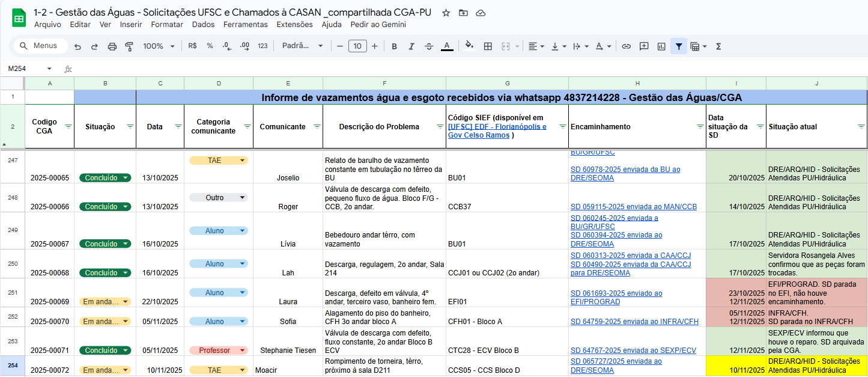
Task: Toggle the filter icon in the toolbar
Action: 679,46
